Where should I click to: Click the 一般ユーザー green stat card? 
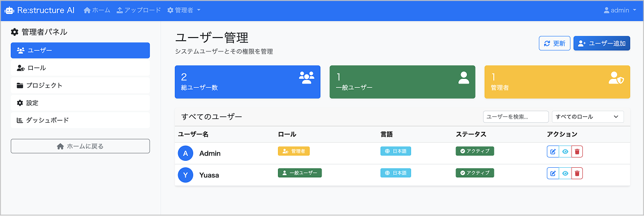click(402, 82)
